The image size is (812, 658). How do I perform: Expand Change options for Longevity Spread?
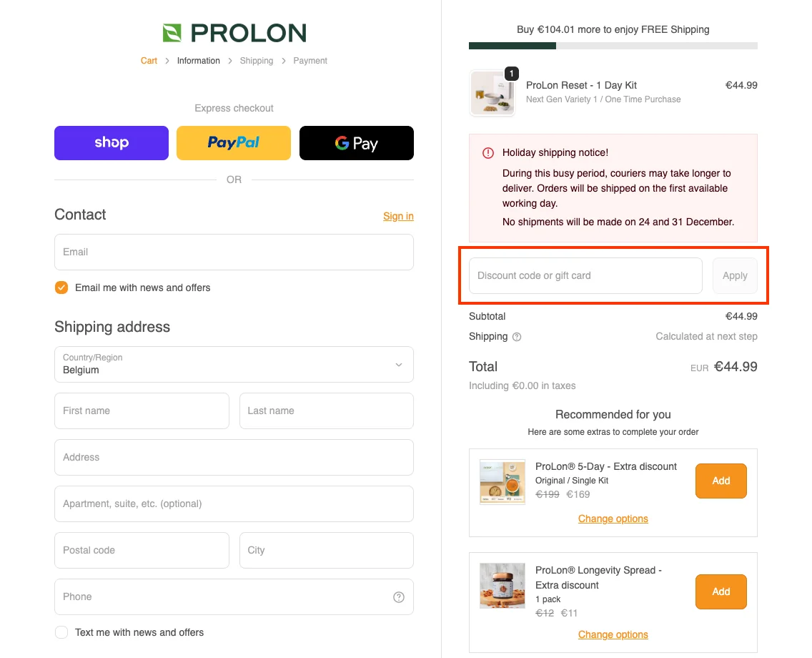coord(613,634)
